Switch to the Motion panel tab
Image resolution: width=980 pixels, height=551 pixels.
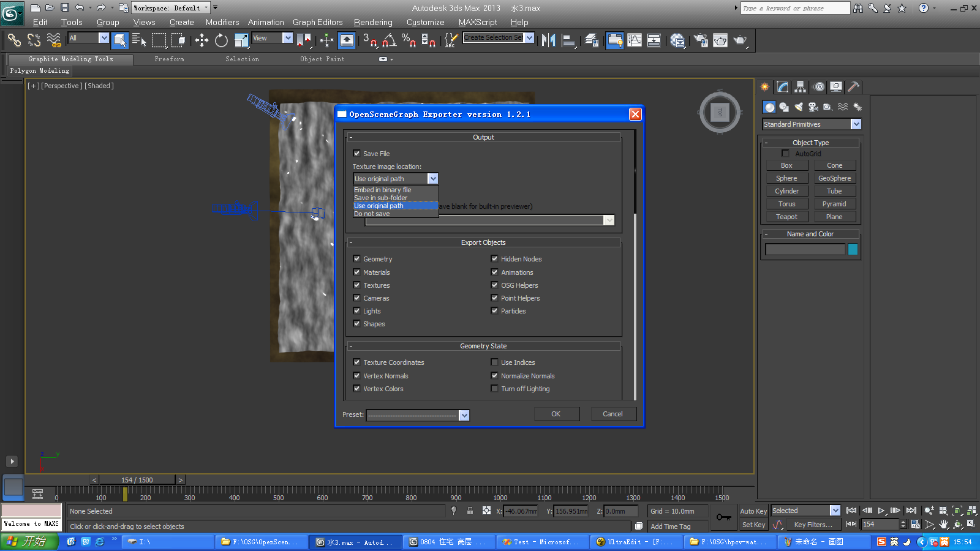tap(818, 87)
